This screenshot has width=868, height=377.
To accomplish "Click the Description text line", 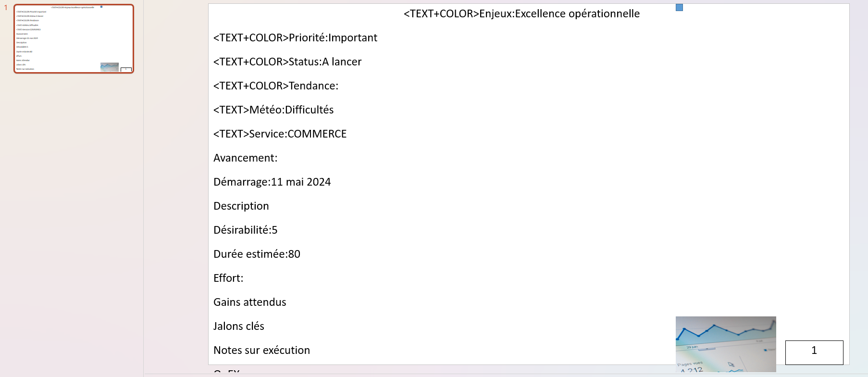I will (x=241, y=206).
